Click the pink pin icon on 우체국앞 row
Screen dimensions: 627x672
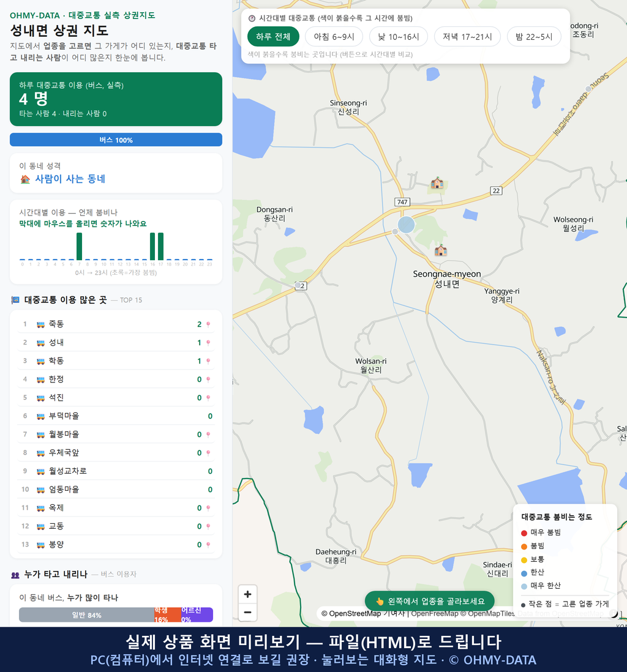coord(208,453)
